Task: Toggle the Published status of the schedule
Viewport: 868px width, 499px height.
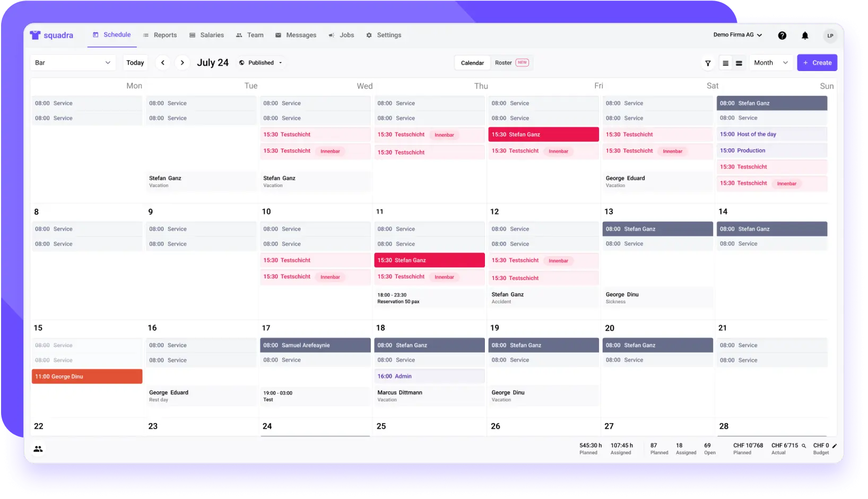Action: point(260,63)
